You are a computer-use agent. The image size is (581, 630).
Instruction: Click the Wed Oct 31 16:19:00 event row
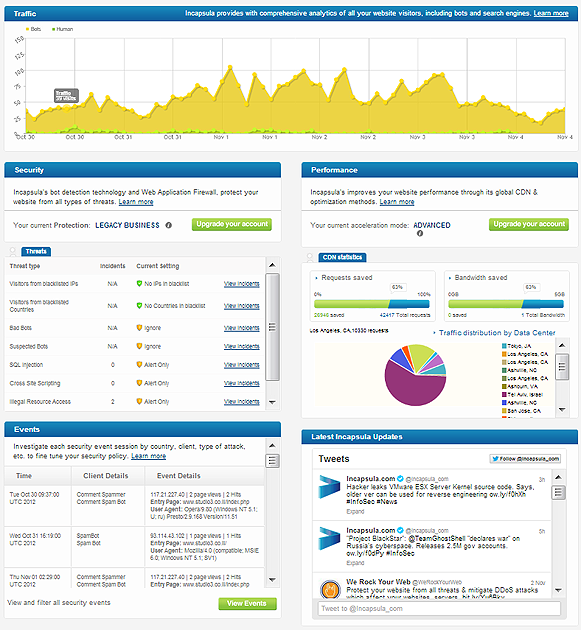(x=135, y=547)
